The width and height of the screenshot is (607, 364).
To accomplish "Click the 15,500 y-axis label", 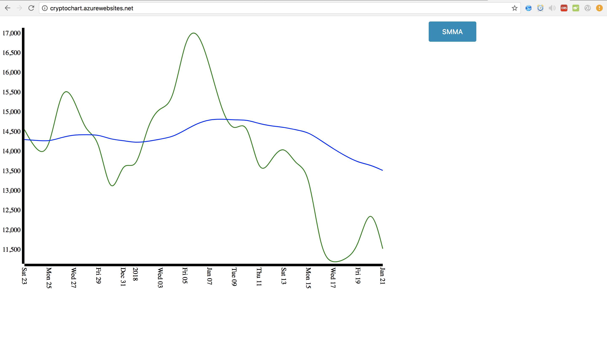I will [x=12, y=92].
